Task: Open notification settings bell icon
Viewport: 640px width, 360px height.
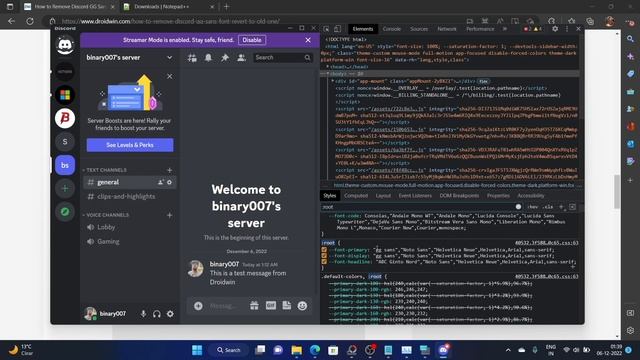Action: (208, 58)
